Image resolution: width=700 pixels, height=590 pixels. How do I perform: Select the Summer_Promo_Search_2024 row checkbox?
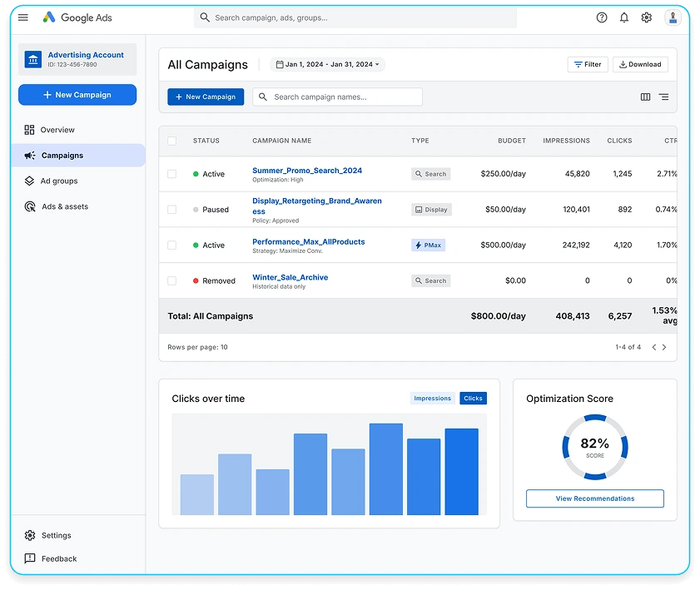pos(171,174)
